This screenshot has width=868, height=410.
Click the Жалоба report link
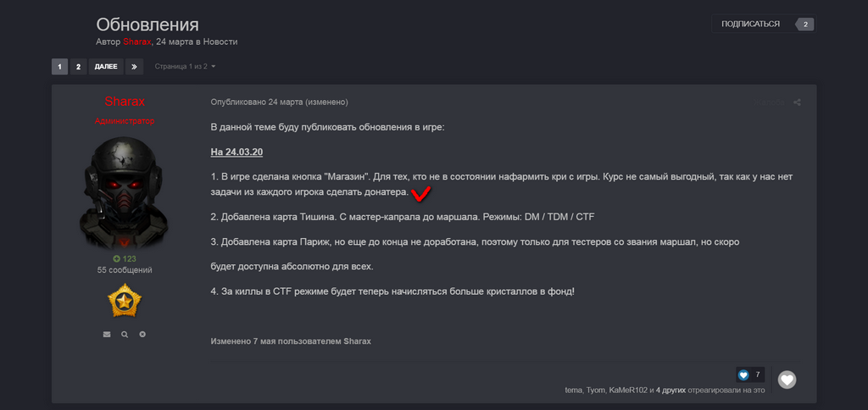[x=770, y=102]
